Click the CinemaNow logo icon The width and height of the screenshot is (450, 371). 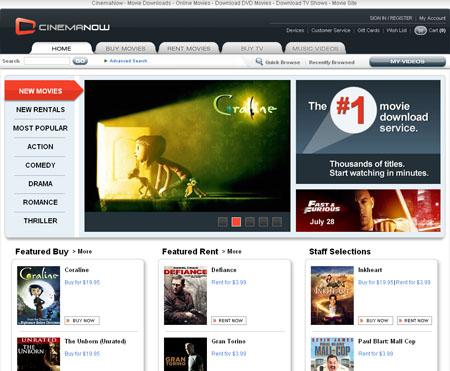pos(25,26)
